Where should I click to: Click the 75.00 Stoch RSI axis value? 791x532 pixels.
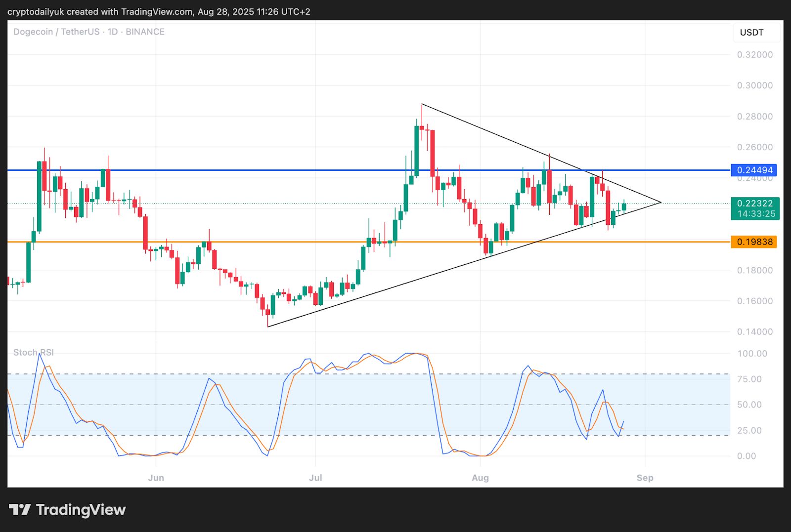[749, 379]
